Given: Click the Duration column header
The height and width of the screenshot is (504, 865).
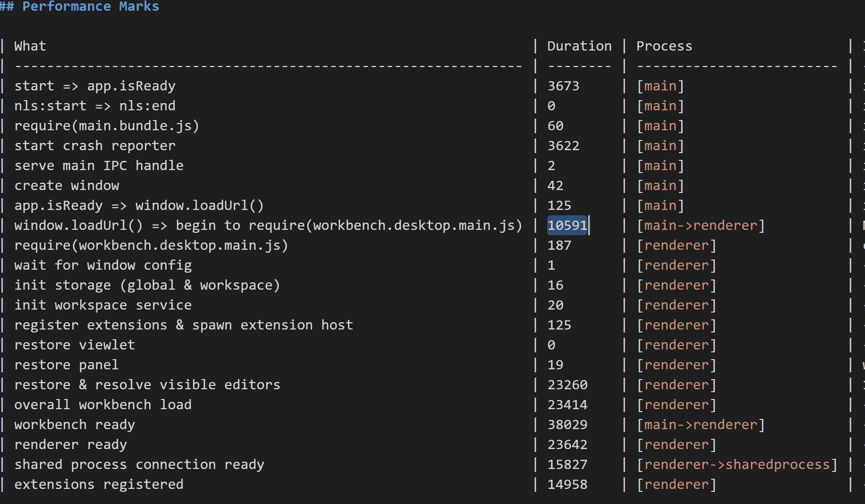Looking at the screenshot, I should point(579,46).
